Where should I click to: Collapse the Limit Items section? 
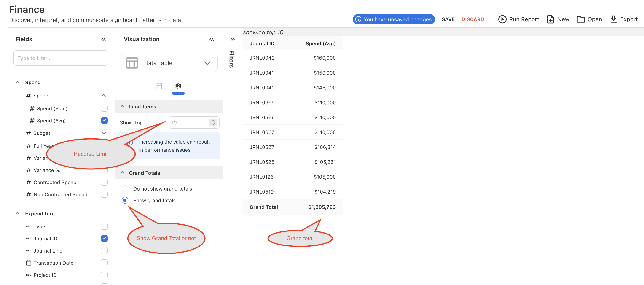(122, 107)
